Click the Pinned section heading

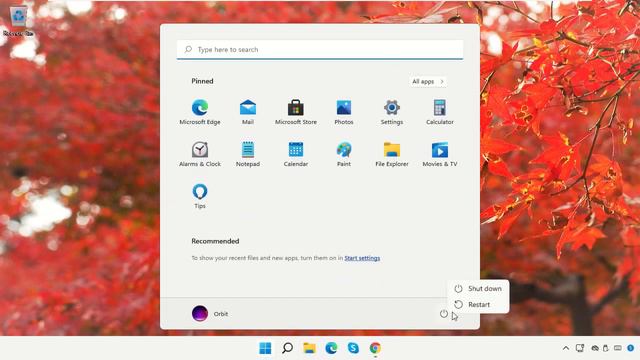(x=202, y=81)
